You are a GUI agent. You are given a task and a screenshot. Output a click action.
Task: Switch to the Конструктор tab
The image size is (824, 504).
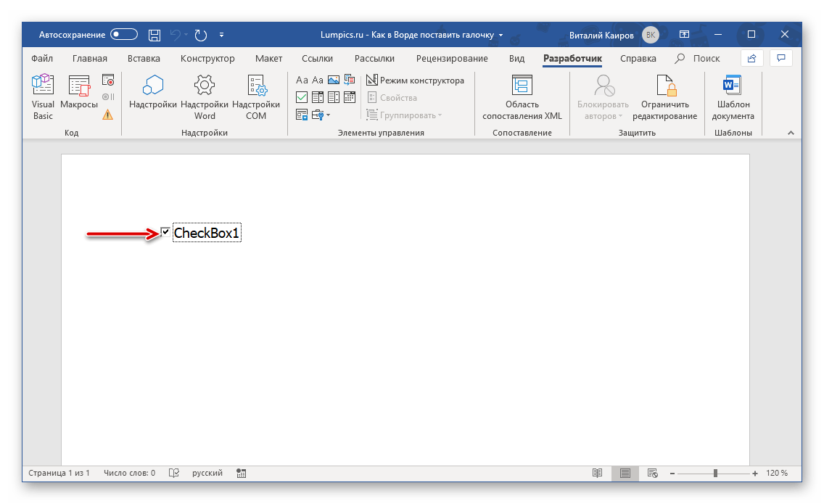[207, 58]
